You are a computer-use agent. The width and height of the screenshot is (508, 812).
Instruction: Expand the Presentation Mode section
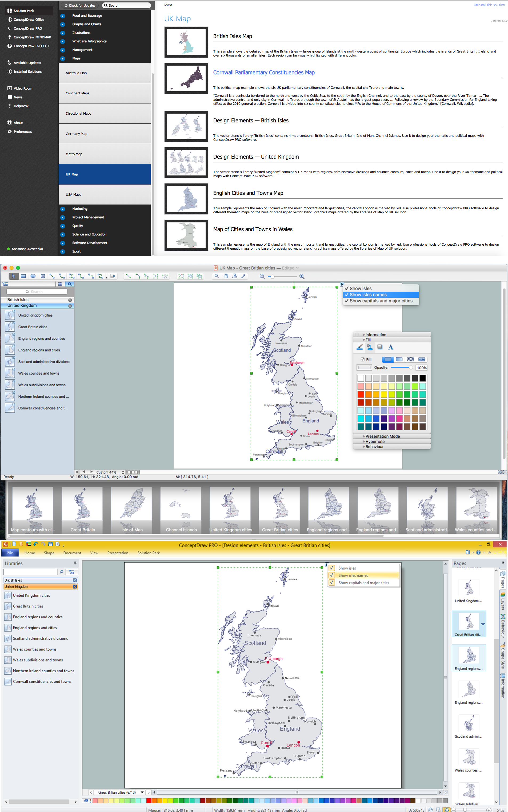(x=364, y=436)
